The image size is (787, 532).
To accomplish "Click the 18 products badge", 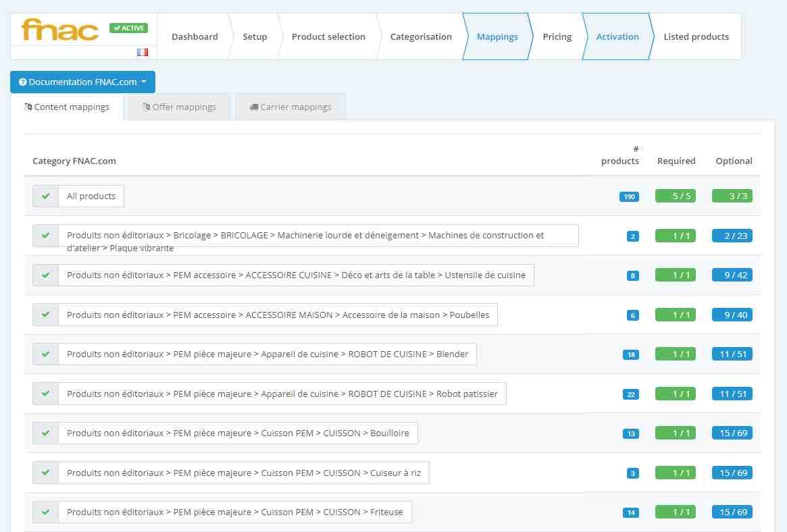I will 631,354.
